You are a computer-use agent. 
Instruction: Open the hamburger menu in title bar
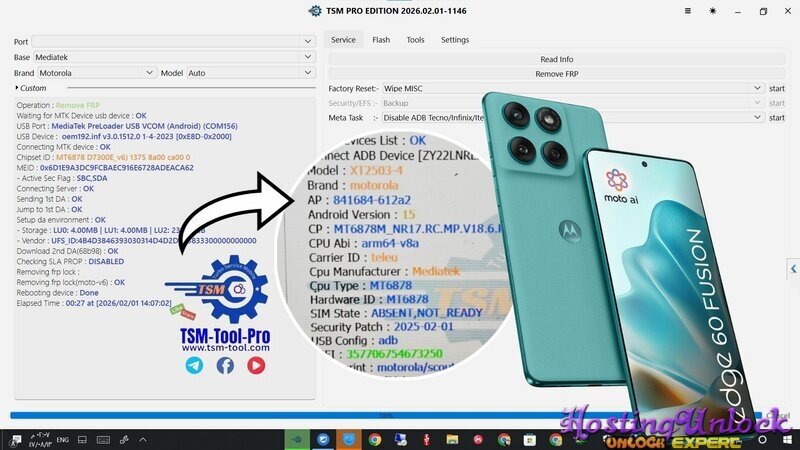coord(686,11)
